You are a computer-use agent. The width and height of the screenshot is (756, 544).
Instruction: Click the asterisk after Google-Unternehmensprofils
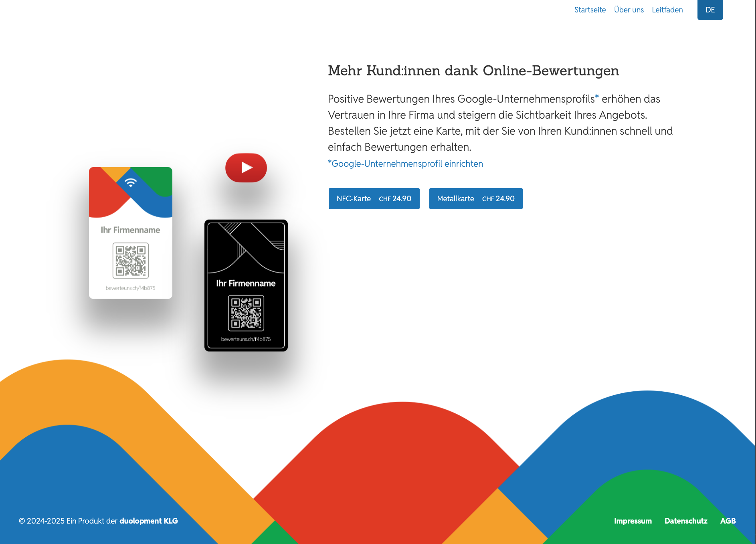pos(597,97)
